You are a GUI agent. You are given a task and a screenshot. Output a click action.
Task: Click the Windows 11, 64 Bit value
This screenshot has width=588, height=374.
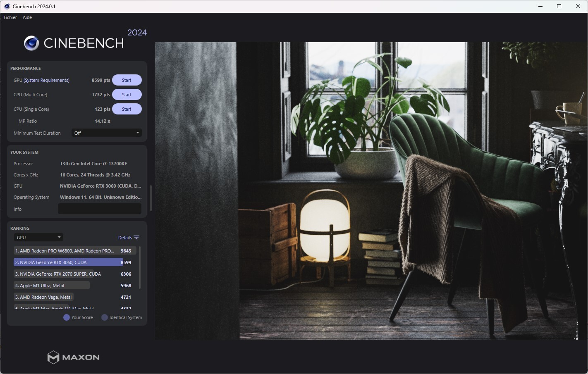pyautogui.click(x=100, y=197)
